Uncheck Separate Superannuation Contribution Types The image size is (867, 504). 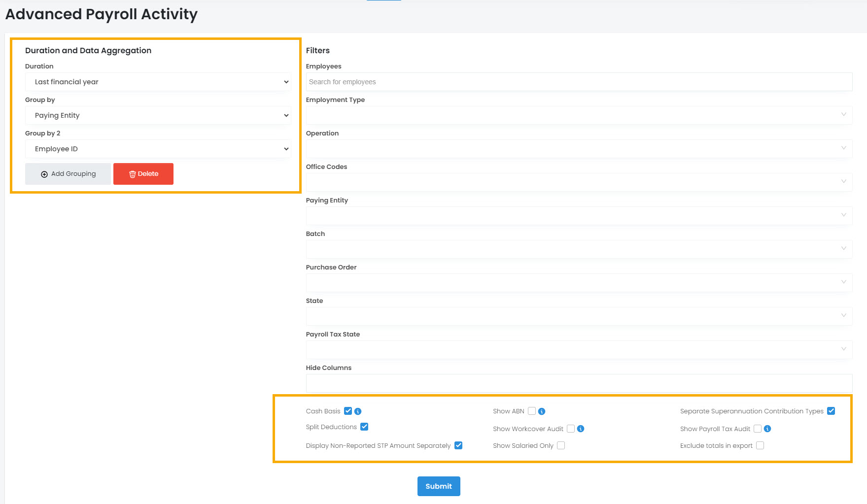coord(831,411)
